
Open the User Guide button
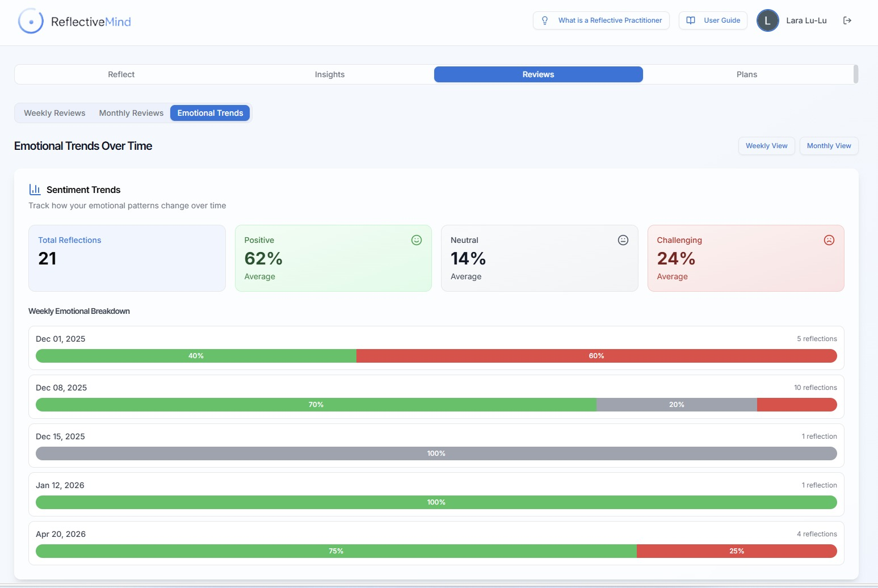(713, 20)
